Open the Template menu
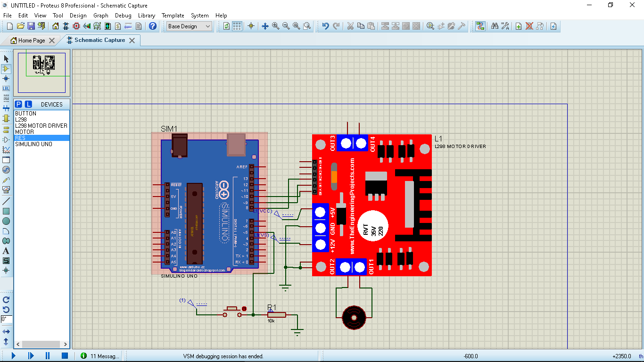Viewport: 644px width, 362px height. coord(173,16)
